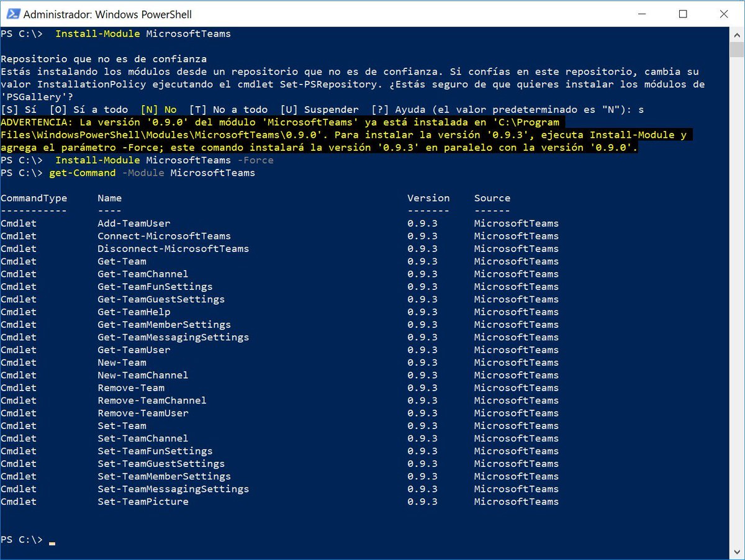
Task: Click the 'get-Command -Module MicrosoftTeams' command
Action: 152,173
